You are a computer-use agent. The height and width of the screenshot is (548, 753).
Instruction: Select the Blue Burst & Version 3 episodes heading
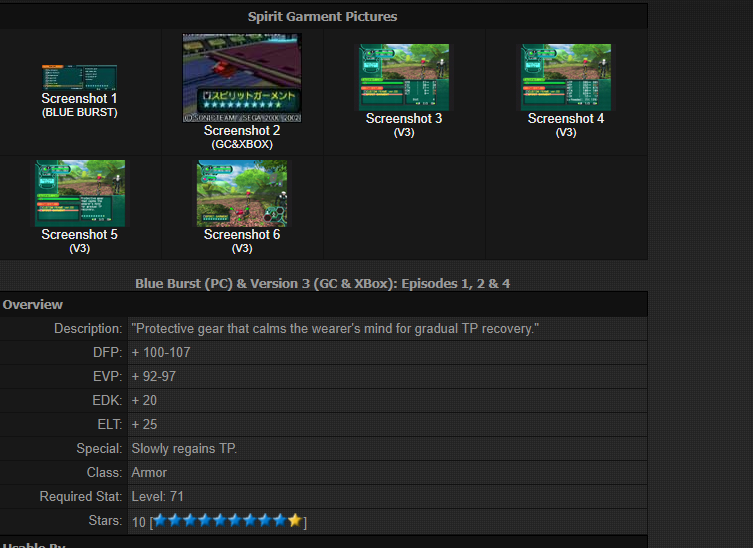tap(322, 283)
